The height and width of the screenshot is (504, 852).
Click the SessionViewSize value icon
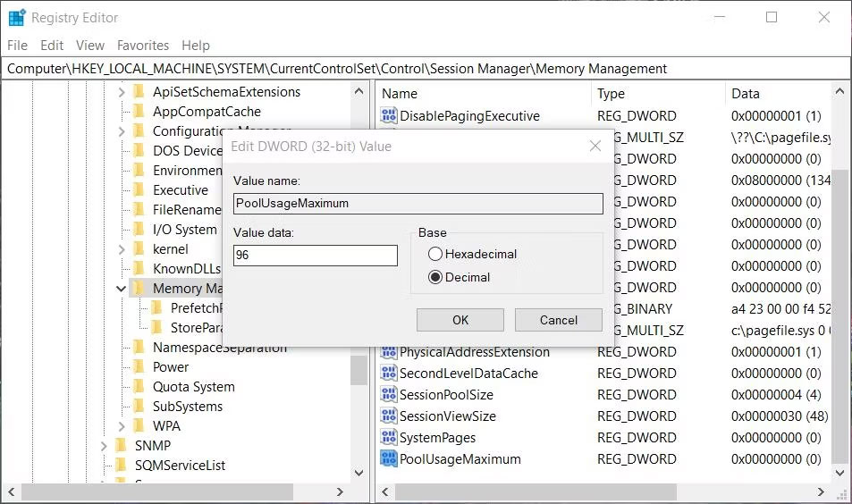pos(388,416)
